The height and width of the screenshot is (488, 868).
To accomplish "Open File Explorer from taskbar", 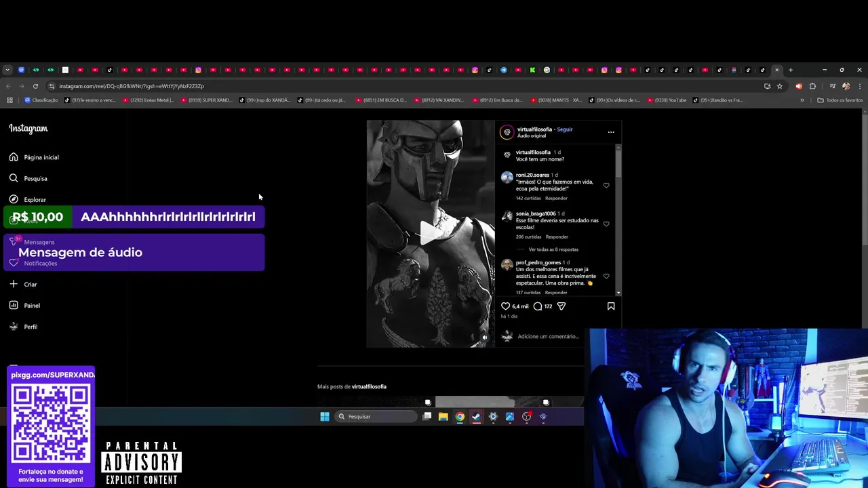I will pos(443,417).
